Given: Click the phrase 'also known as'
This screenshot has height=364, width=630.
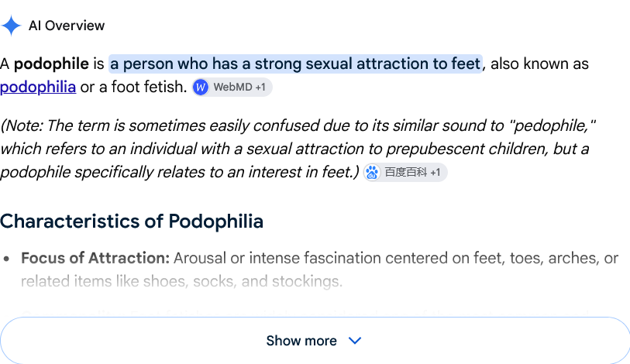Looking at the screenshot, I should pyautogui.click(x=539, y=64).
